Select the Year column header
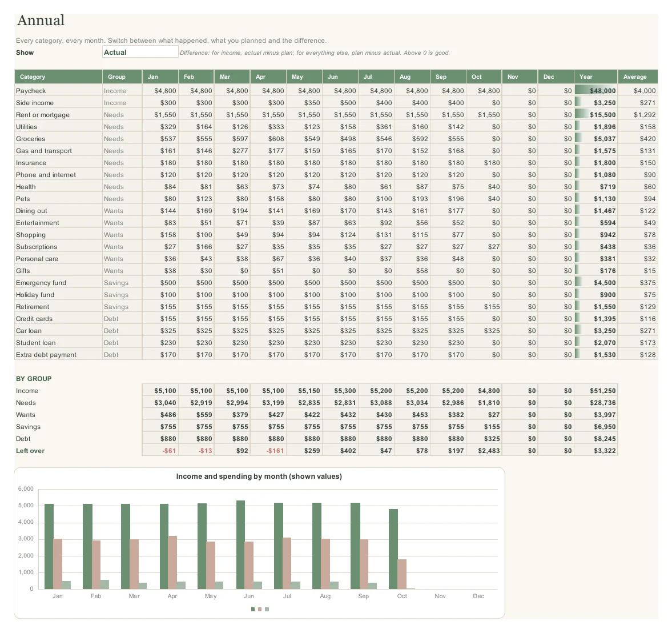 595,77
